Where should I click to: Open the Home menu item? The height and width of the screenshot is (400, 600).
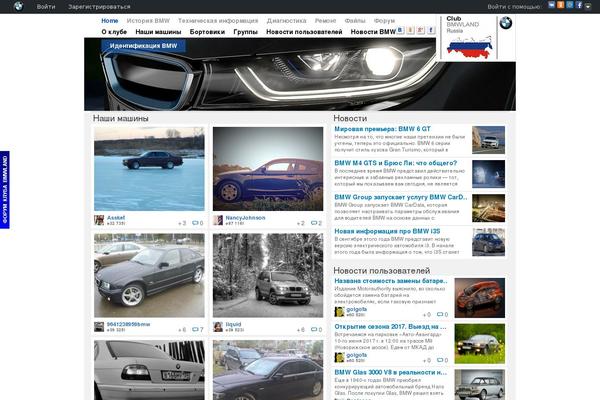pyautogui.click(x=109, y=21)
